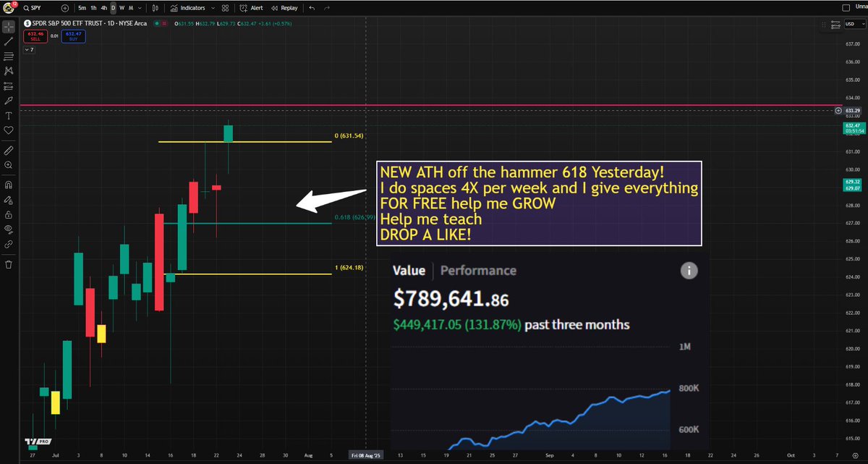Image resolution: width=868 pixels, height=464 pixels.
Task: Create a new Alert
Action: point(252,8)
